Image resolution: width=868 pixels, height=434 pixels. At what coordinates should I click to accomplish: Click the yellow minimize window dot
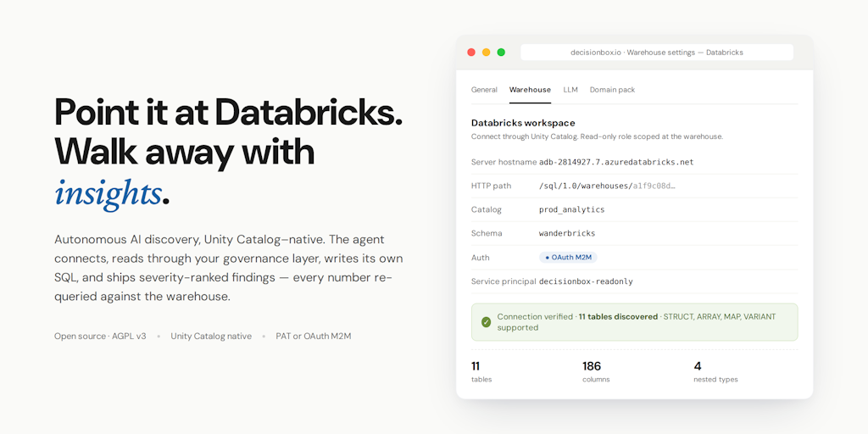click(x=486, y=52)
